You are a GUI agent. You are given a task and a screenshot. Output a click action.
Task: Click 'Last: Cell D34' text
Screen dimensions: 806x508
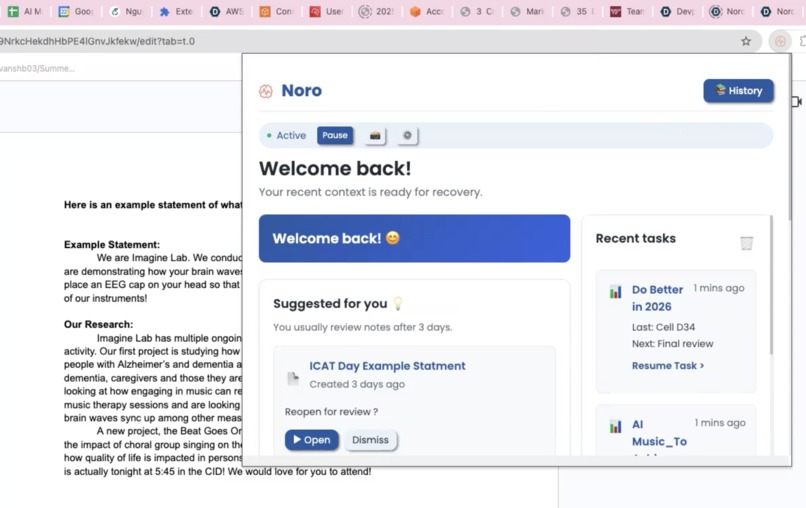click(x=663, y=327)
